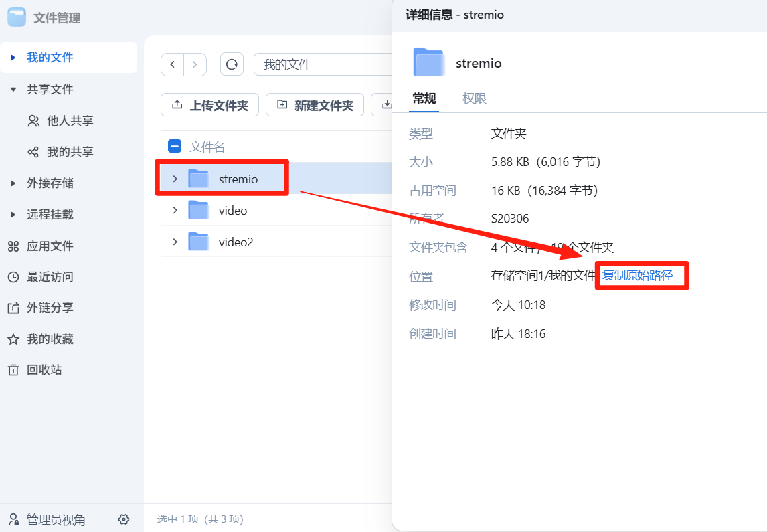The height and width of the screenshot is (532, 767).
Task: Click 复制原始路径 link
Action: pyautogui.click(x=637, y=275)
